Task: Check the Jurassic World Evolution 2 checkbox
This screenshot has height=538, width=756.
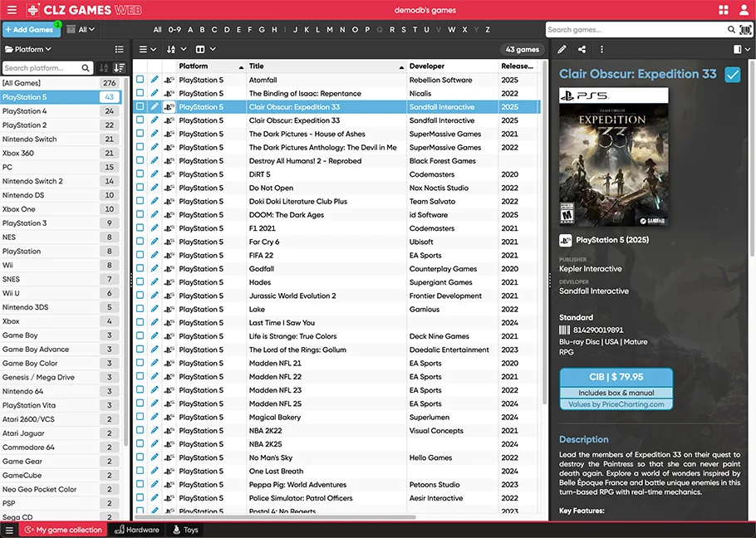Action: click(x=140, y=295)
